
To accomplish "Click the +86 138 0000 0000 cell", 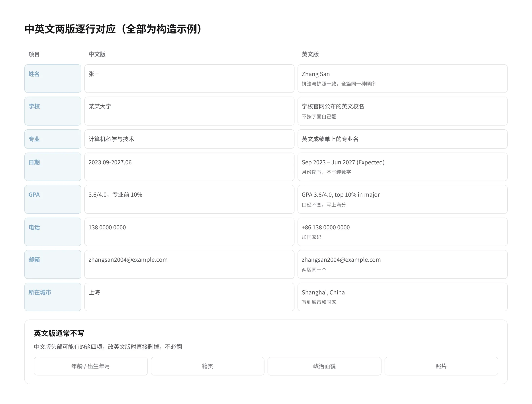I will (x=402, y=232).
